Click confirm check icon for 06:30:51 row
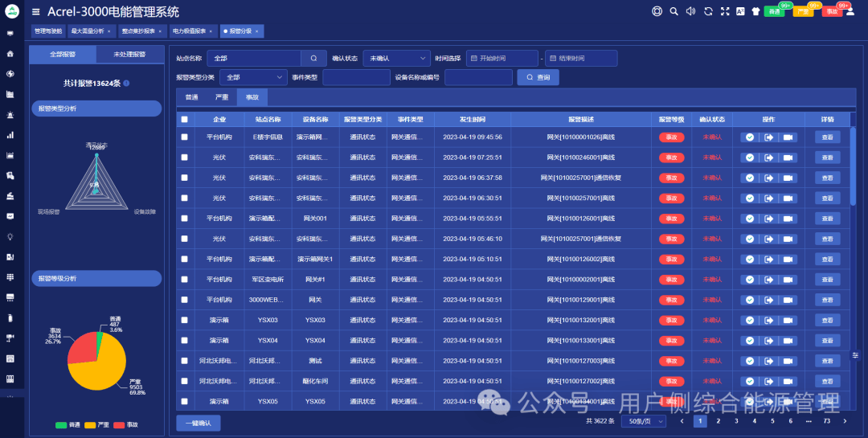The width and height of the screenshot is (868, 438). click(x=750, y=199)
